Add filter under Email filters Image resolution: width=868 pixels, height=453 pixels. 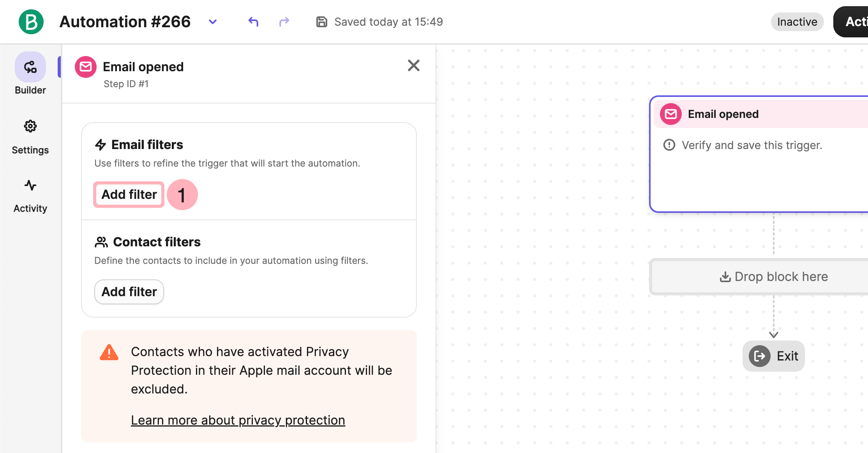[x=129, y=195]
